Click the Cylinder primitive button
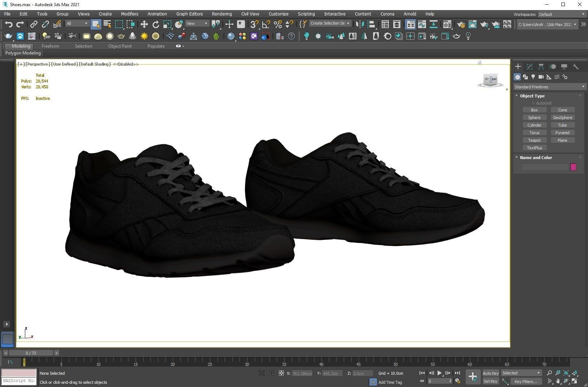Screen dimensions: 588x387 (x=534, y=125)
